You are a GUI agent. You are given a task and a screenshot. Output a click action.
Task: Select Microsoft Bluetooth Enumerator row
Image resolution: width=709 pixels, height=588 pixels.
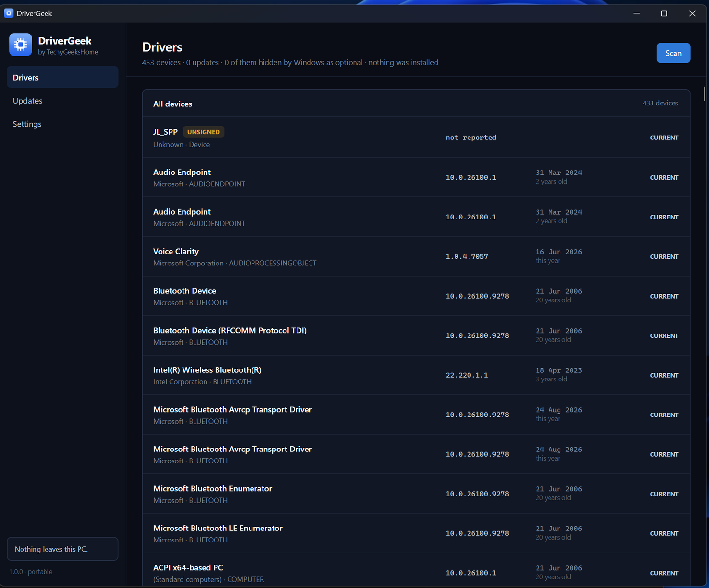(416, 494)
